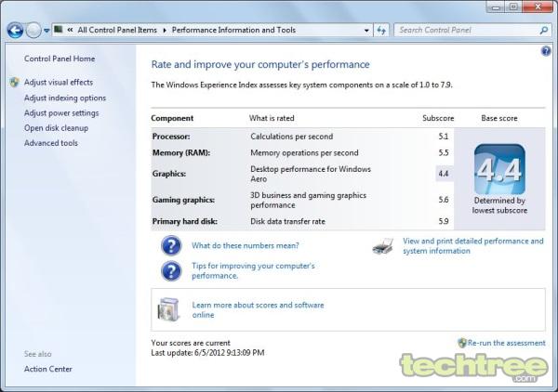Click the printer icon
The height and width of the screenshot is (392, 558).
click(x=383, y=246)
